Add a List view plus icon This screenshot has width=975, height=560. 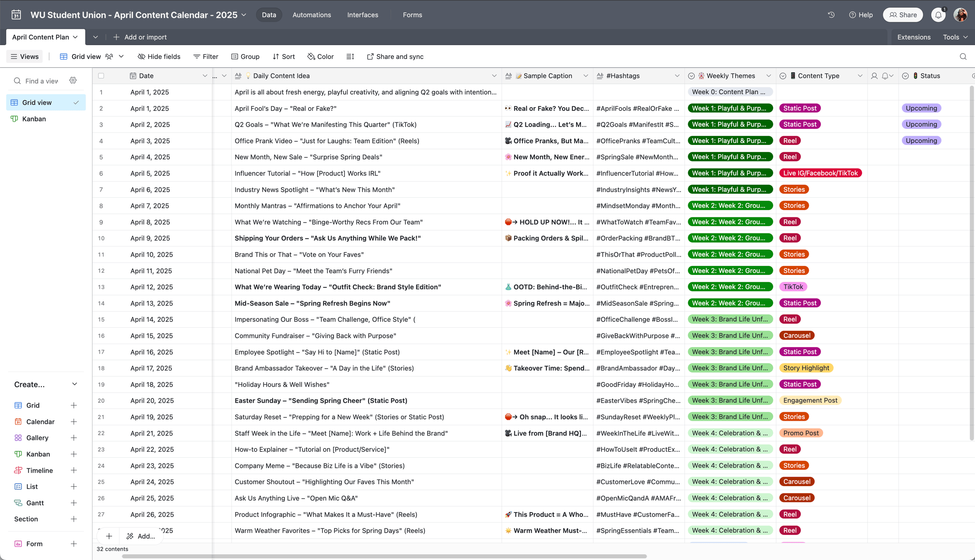tap(74, 486)
